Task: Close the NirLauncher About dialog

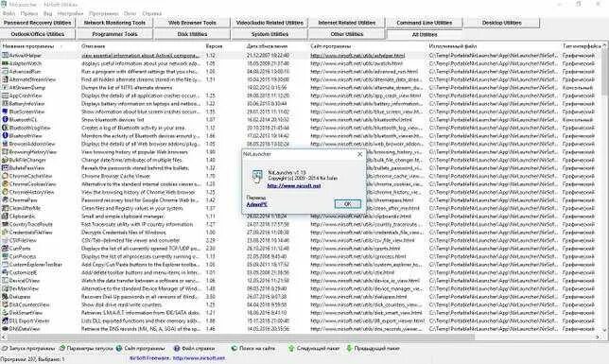Action: [x=359, y=154]
